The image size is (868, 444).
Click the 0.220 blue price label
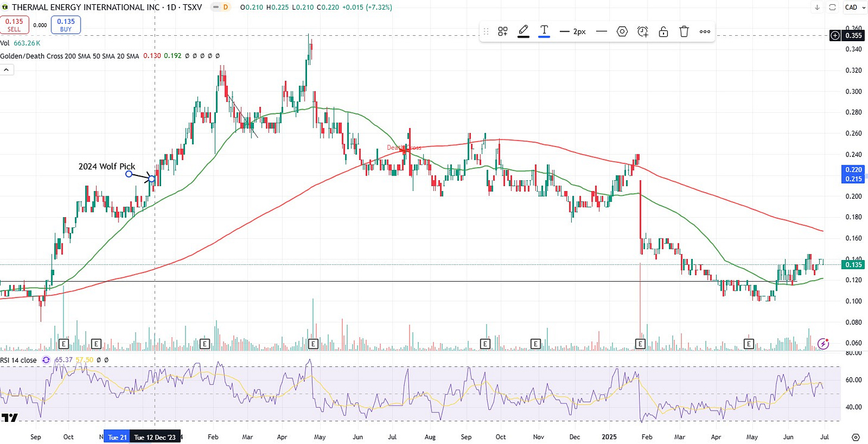click(x=854, y=169)
